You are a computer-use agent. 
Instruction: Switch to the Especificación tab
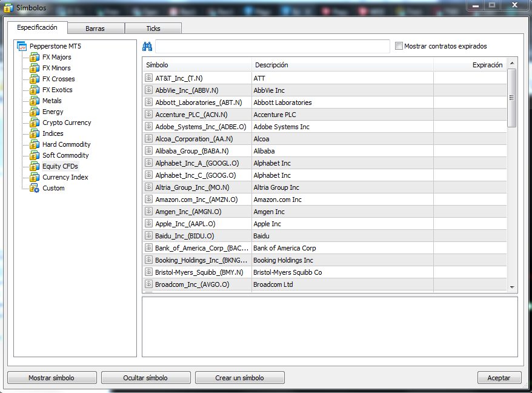coord(38,27)
